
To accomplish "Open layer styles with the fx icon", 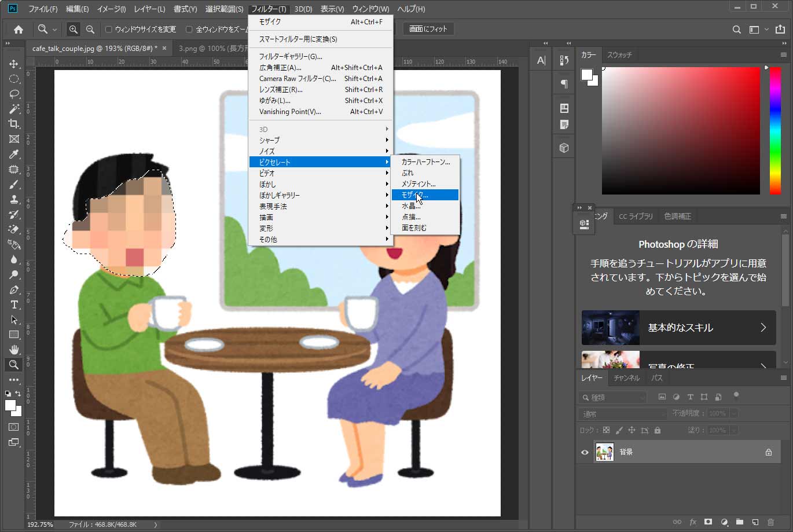I will pos(693,522).
